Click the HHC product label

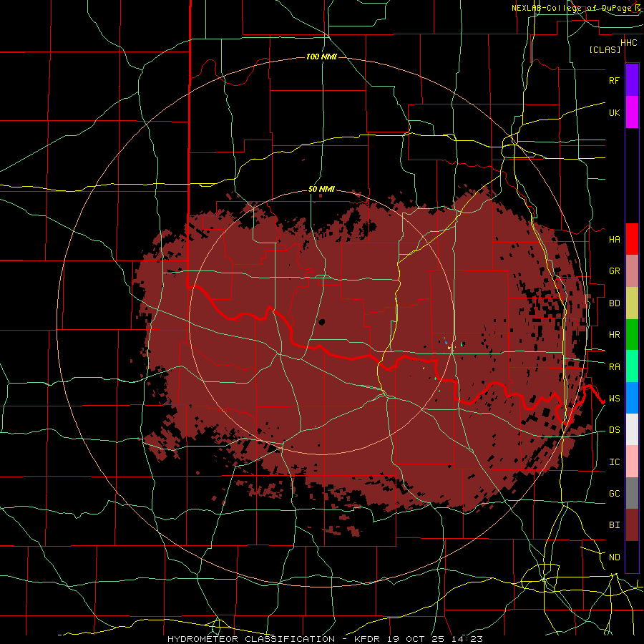click(629, 43)
